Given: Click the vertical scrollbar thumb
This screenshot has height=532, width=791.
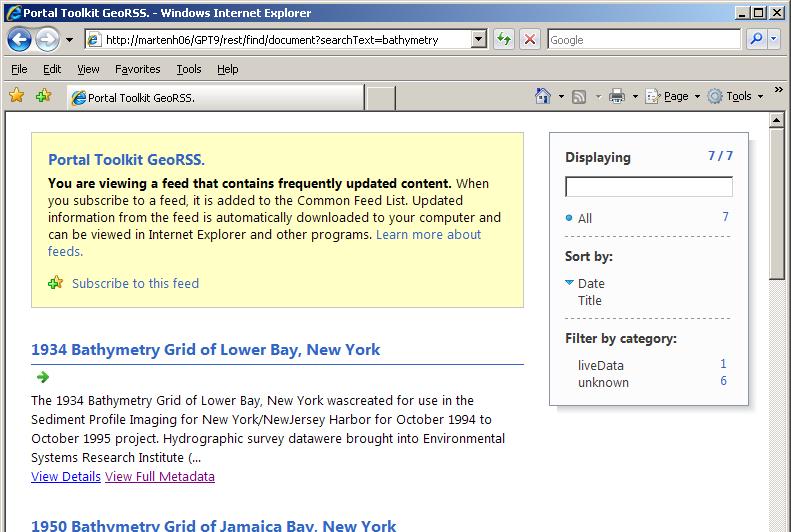Looking at the screenshot, I should (776, 203).
